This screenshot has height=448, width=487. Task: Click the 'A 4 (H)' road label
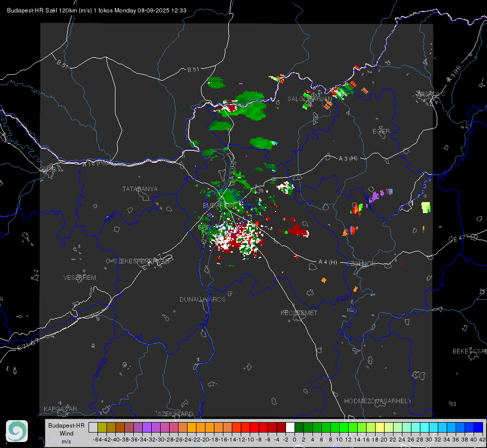(328, 262)
